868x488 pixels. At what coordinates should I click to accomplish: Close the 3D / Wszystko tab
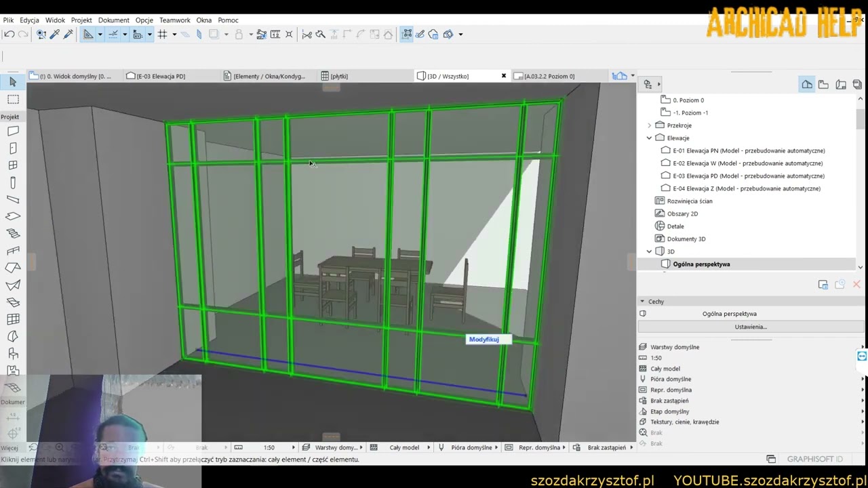coord(504,76)
